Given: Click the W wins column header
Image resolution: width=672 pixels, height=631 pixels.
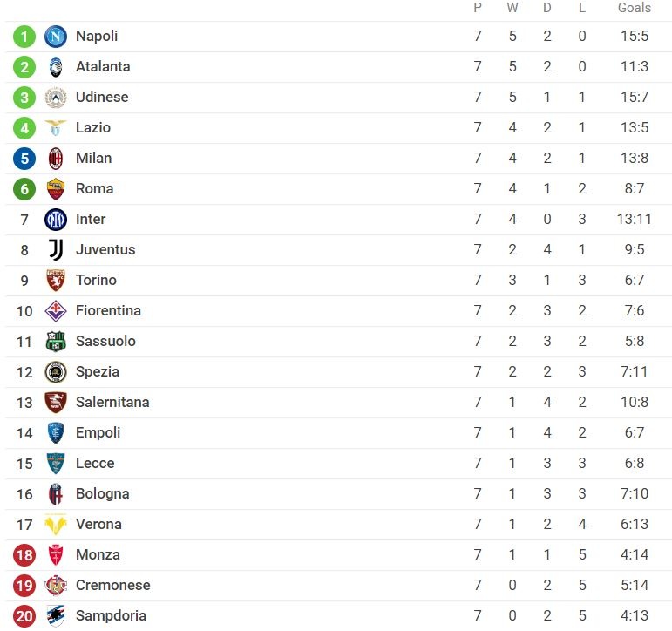Looking at the screenshot, I should [x=512, y=8].
